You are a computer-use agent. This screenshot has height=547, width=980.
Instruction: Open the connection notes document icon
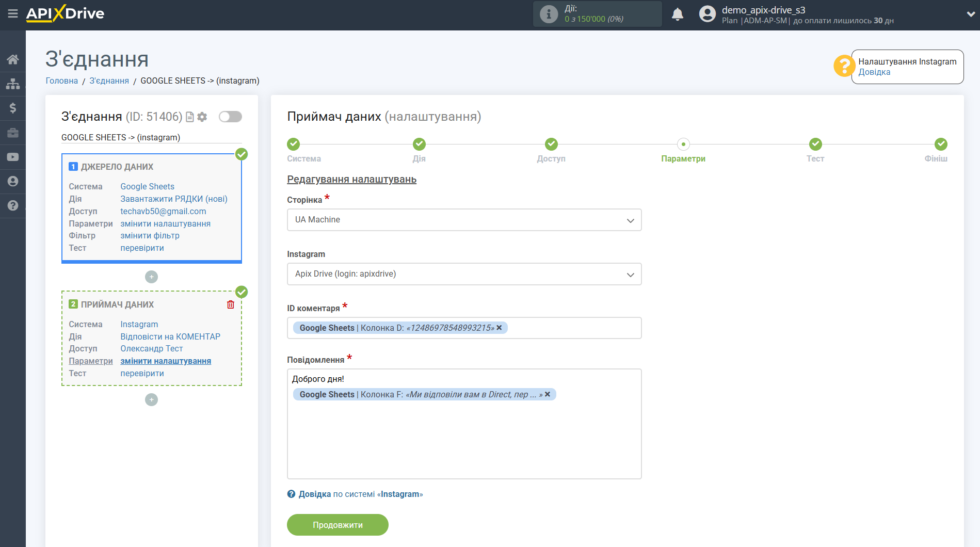(x=190, y=117)
